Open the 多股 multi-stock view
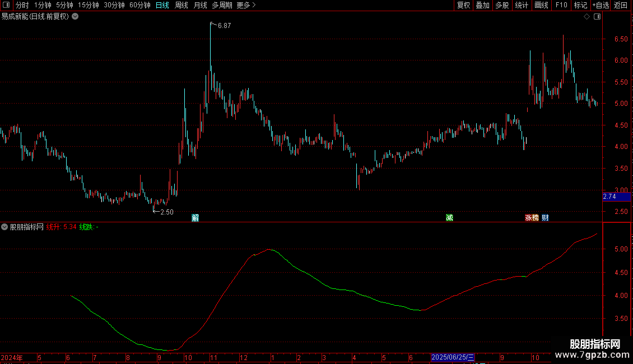 point(502,5)
